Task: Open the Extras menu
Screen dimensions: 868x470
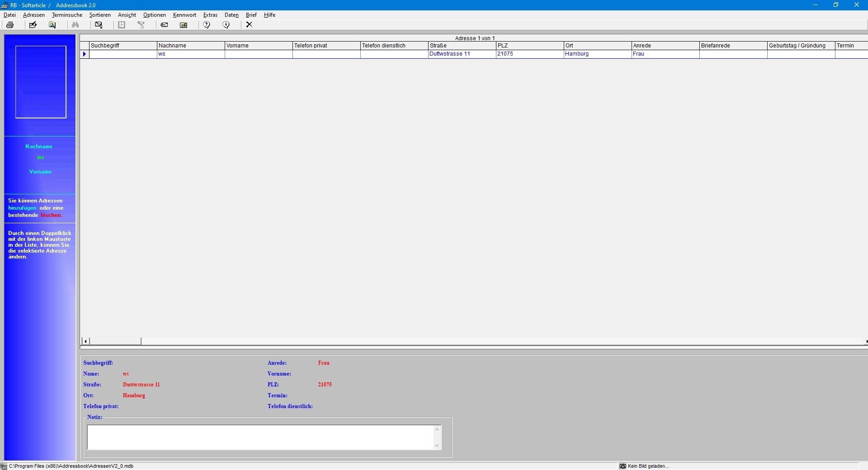Action: pyautogui.click(x=210, y=15)
